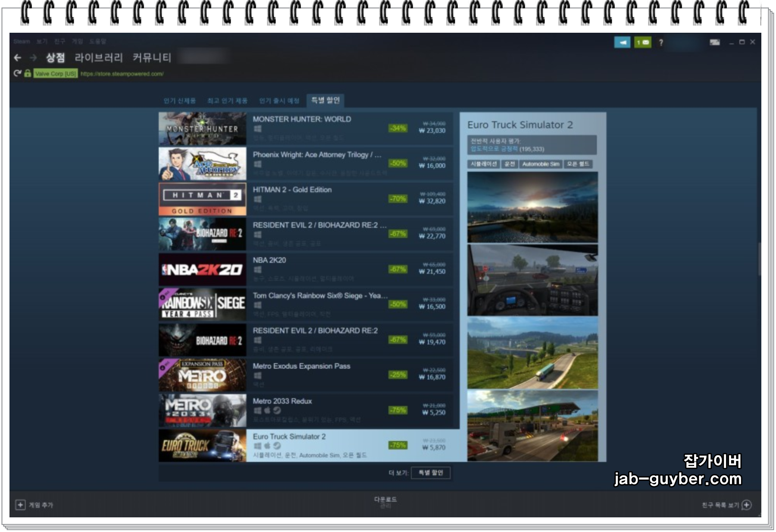Click Windows icon under HITMAN 2 - Gold Edition
776x532 pixels.
point(257,199)
